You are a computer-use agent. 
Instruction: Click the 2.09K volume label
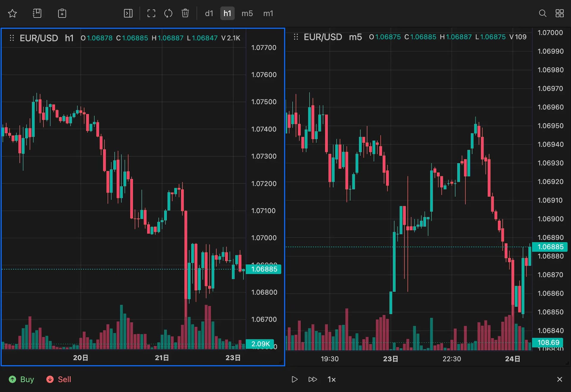tap(260, 344)
